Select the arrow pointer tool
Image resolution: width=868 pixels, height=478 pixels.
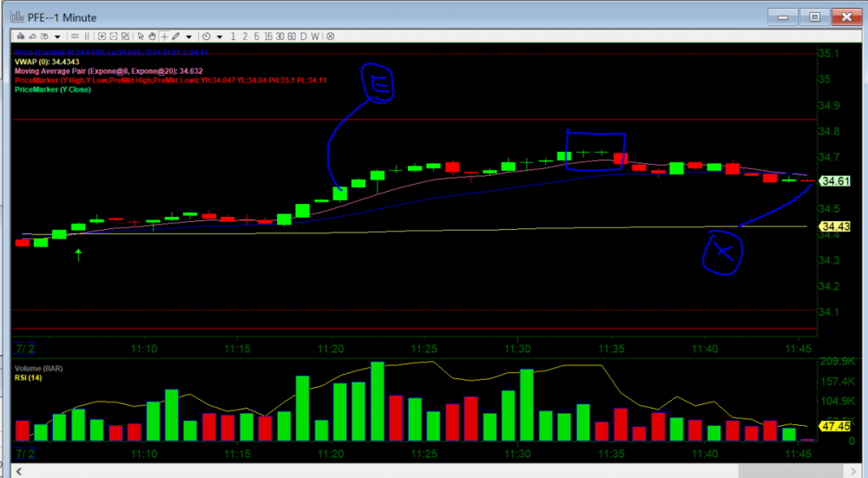tap(141, 36)
